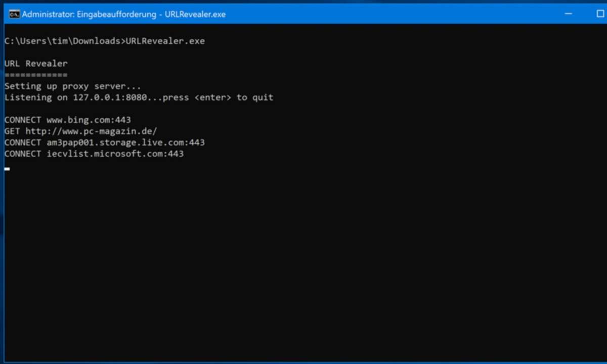This screenshot has width=607, height=364.
Task: Click the press <enter> to quit text
Action: [x=218, y=97]
